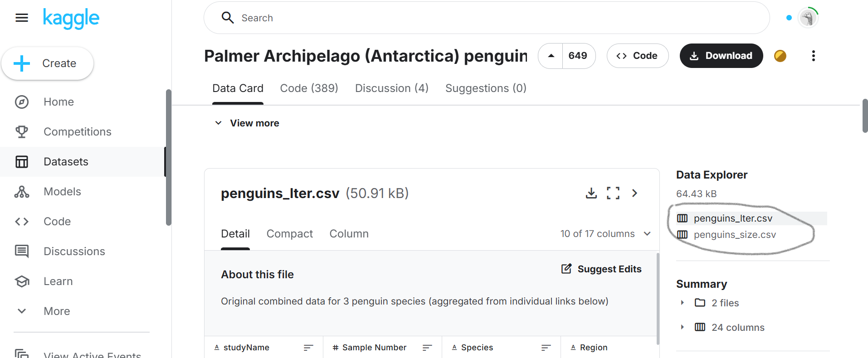
Task: Click the Learn graduation cap icon
Action: (22, 281)
